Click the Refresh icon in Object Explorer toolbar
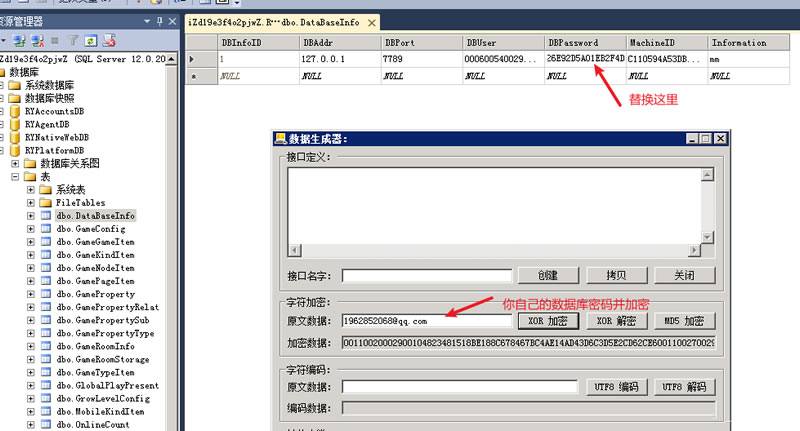 (90, 41)
